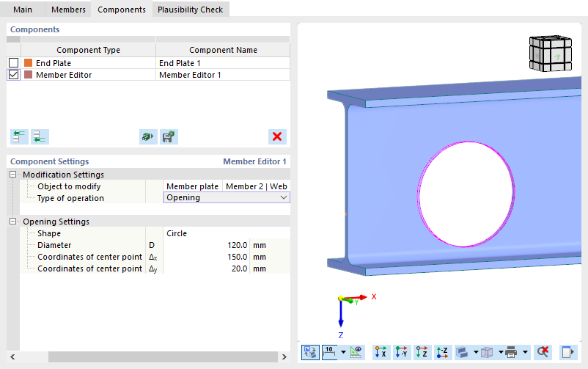
Task: Toggle the view synchronization icon in viewport toolbar
Action: [x=310, y=352]
